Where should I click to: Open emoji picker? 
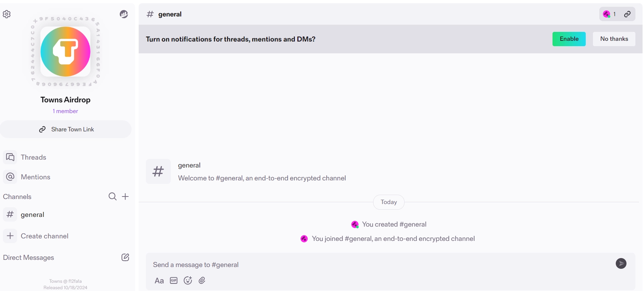pyautogui.click(x=188, y=281)
